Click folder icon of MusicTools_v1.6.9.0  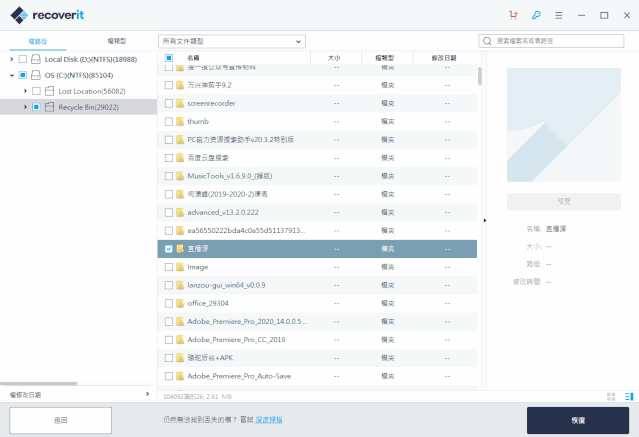[x=180, y=176]
